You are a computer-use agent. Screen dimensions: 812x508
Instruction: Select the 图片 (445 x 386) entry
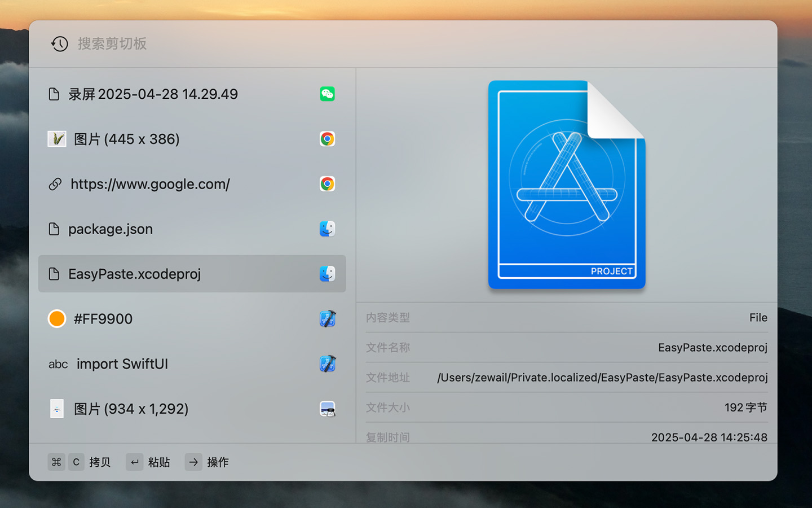pos(192,139)
